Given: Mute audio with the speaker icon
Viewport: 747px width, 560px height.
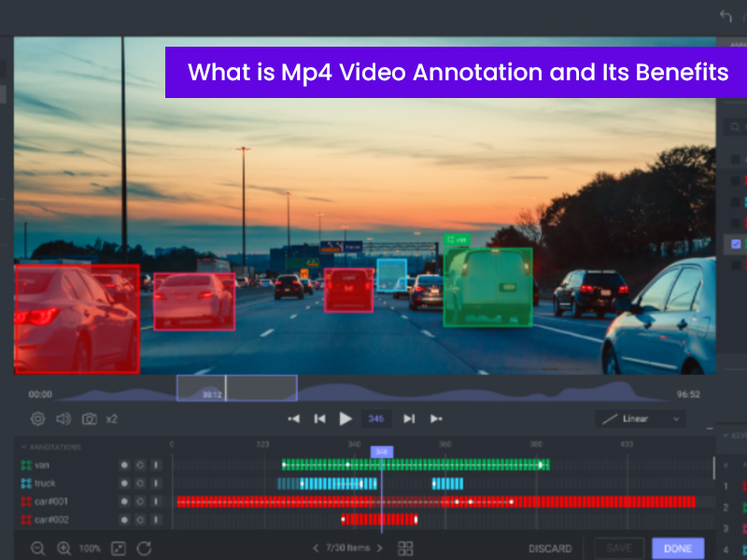Looking at the screenshot, I should point(63,419).
